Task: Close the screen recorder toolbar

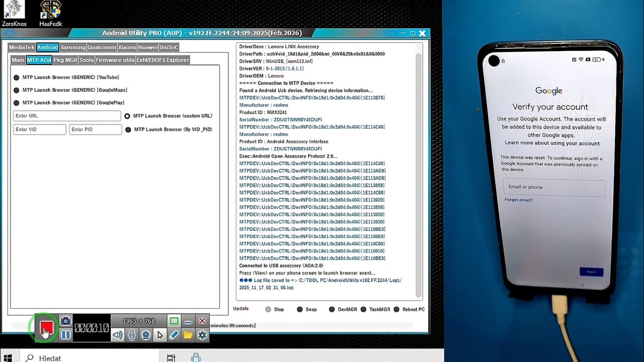Action: (202, 321)
